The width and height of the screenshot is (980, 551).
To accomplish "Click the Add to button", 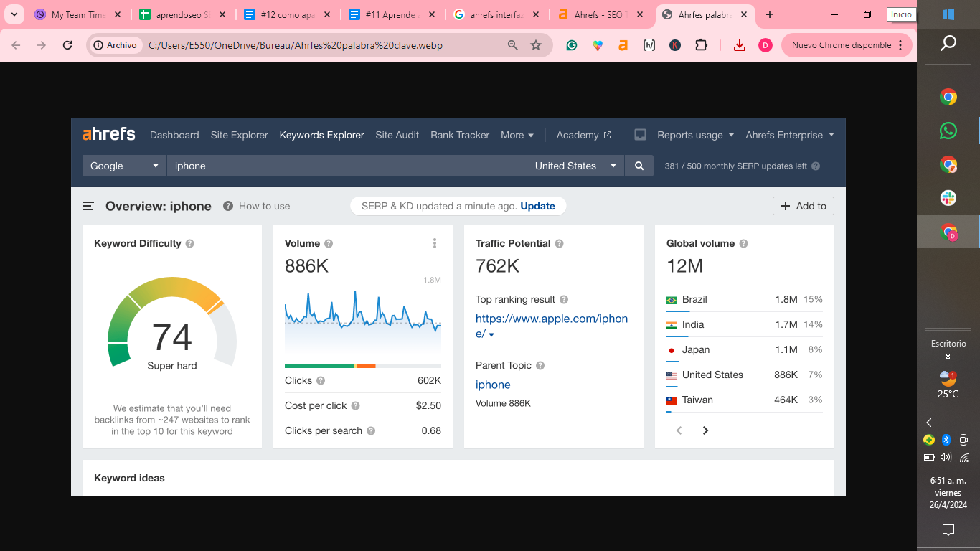I will click(x=804, y=206).
